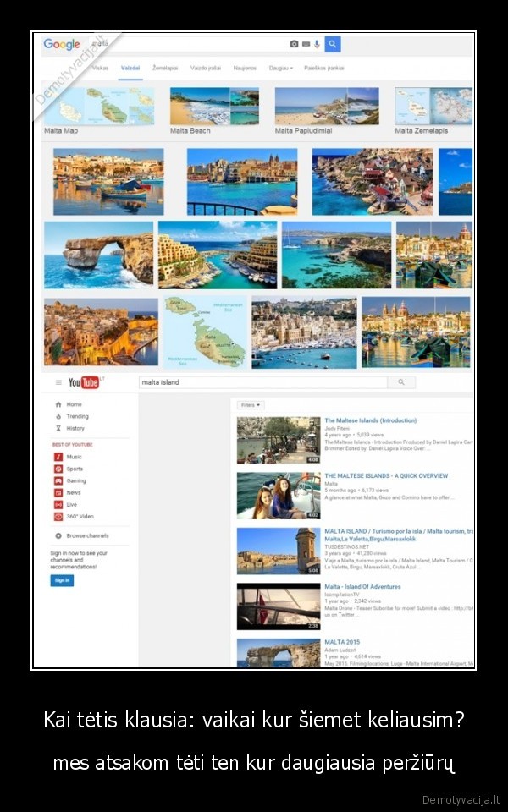This screenshot has width=508, height=812.
Task: Click the YouTube logo
Action: (x=84, y=382)
